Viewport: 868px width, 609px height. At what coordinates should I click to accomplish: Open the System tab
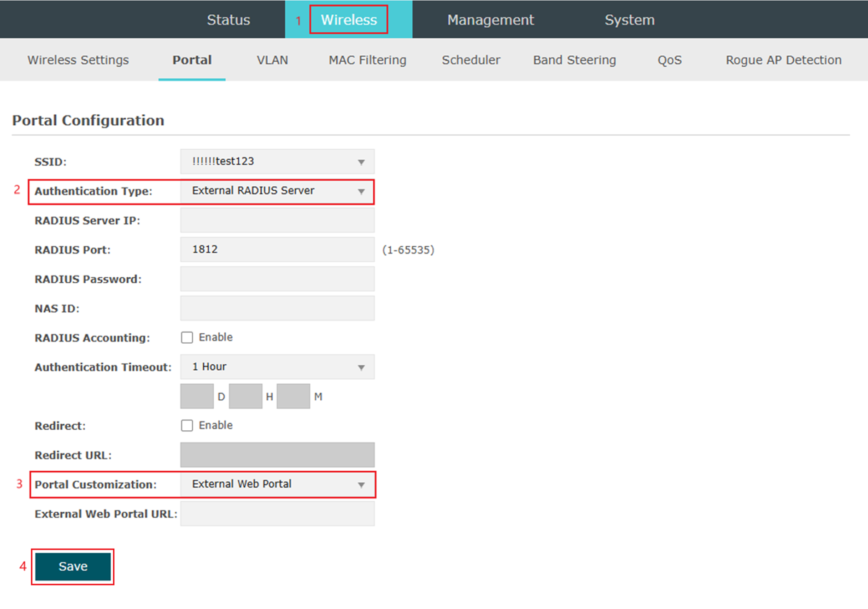click(629, 19)
